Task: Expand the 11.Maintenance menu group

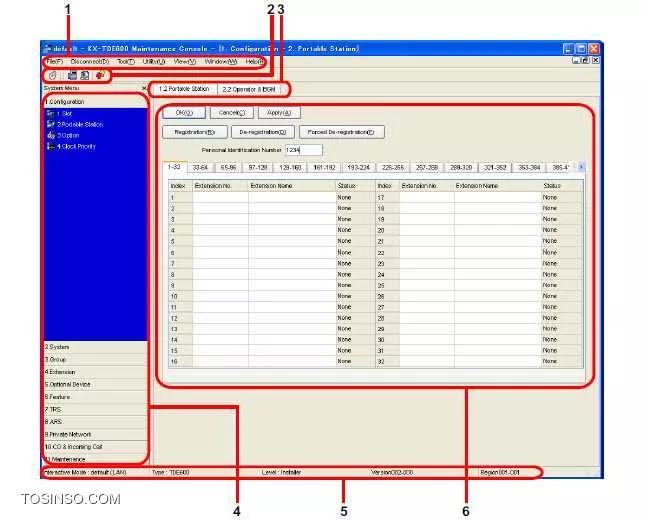Action: tap(95, 458)
